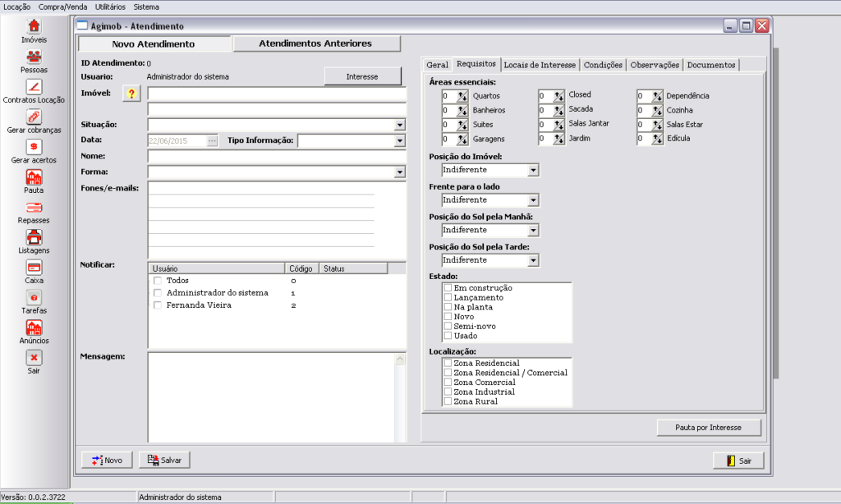The image size is (841, 504).
Task: Open the Sistema menu
Action: click(146, 7)
